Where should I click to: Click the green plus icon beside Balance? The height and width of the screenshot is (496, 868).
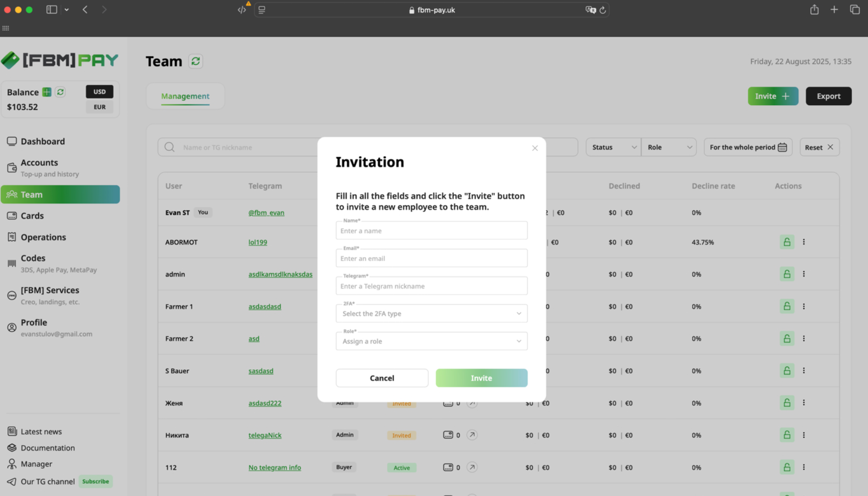47,92
